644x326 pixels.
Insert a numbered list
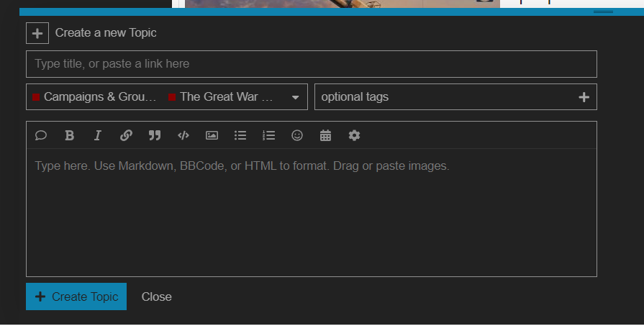coord(268,135)
